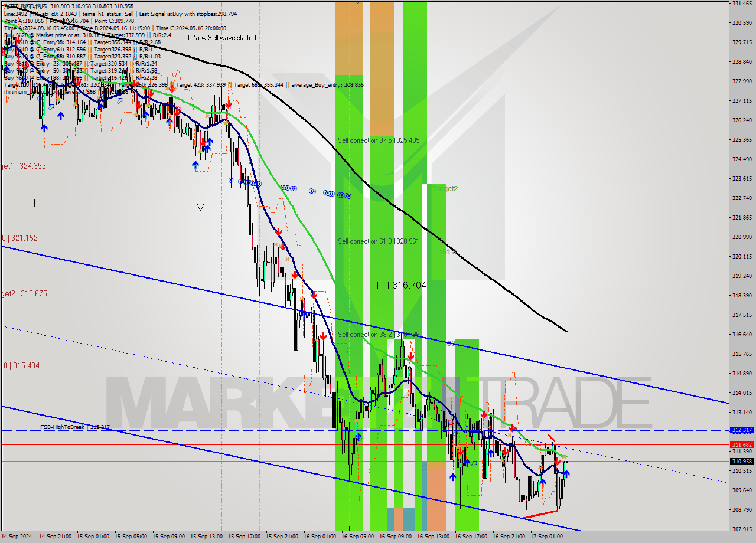Select the '318.675' target label at left edge
756x543 pixels.
click(x=23, y=293)
